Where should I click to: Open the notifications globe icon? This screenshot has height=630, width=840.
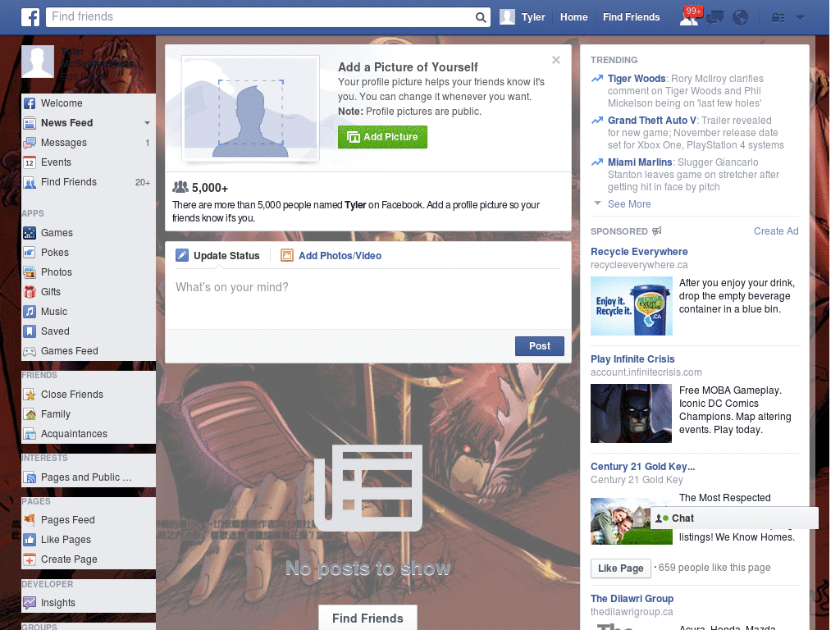coord(741,18)
